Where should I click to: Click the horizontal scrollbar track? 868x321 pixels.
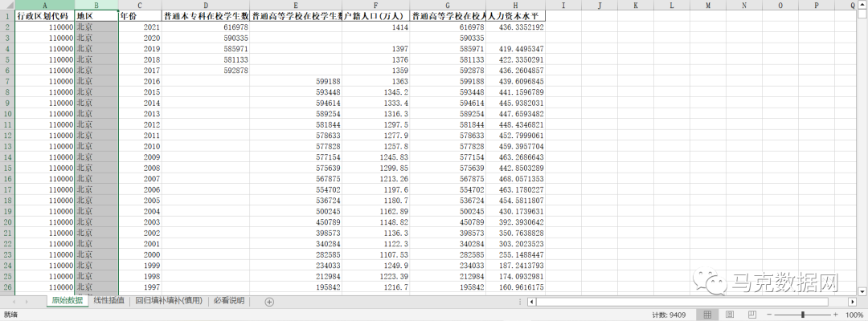coord(692,302)
